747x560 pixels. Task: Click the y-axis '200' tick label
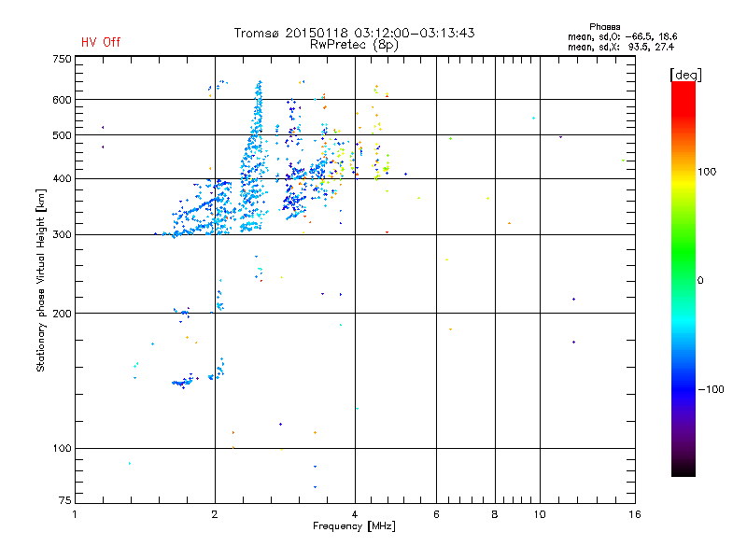pyautogui.click(x=62, y=314)
